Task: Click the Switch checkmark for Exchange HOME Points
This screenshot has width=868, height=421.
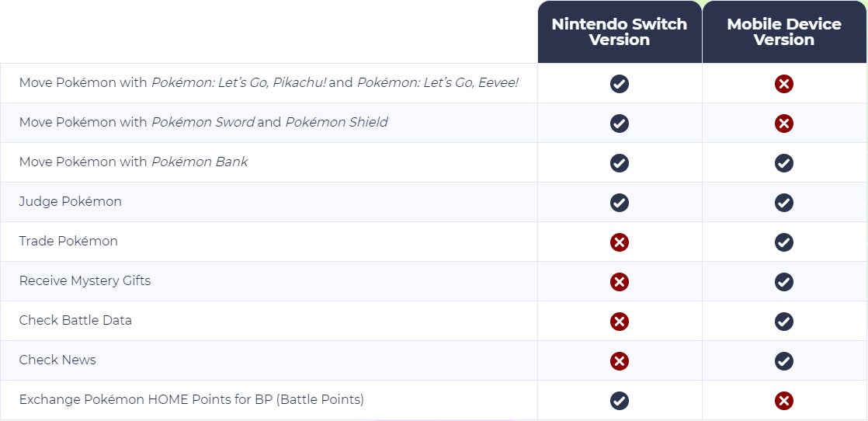Action: pyautogui.click(x=620, y=401)
